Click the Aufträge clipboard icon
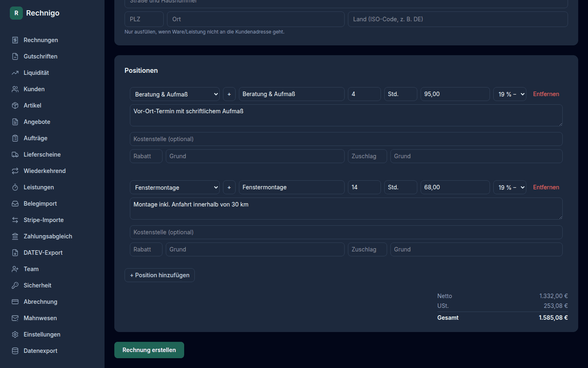 pos(15,138)
